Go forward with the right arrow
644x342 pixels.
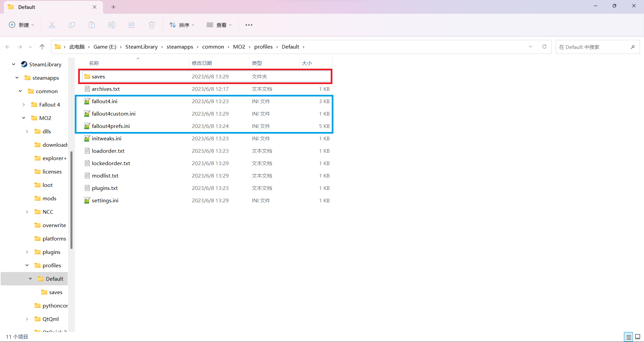(20, 47)
